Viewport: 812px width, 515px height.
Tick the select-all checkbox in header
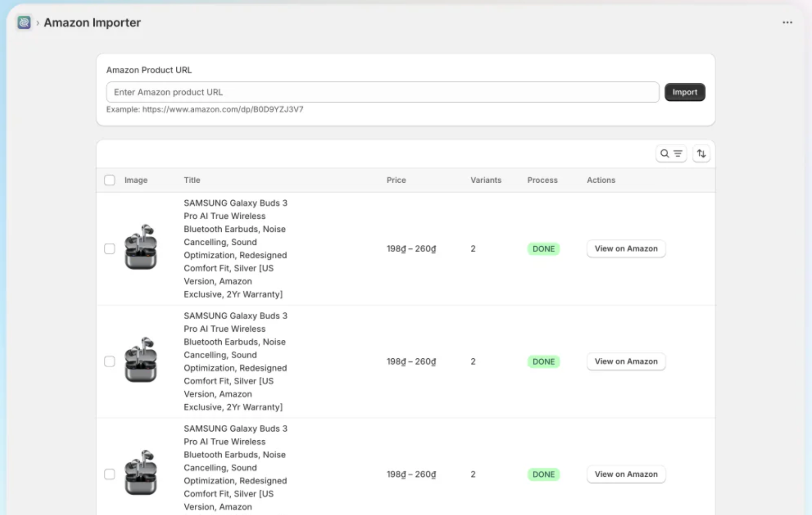[x=109, y=180]
